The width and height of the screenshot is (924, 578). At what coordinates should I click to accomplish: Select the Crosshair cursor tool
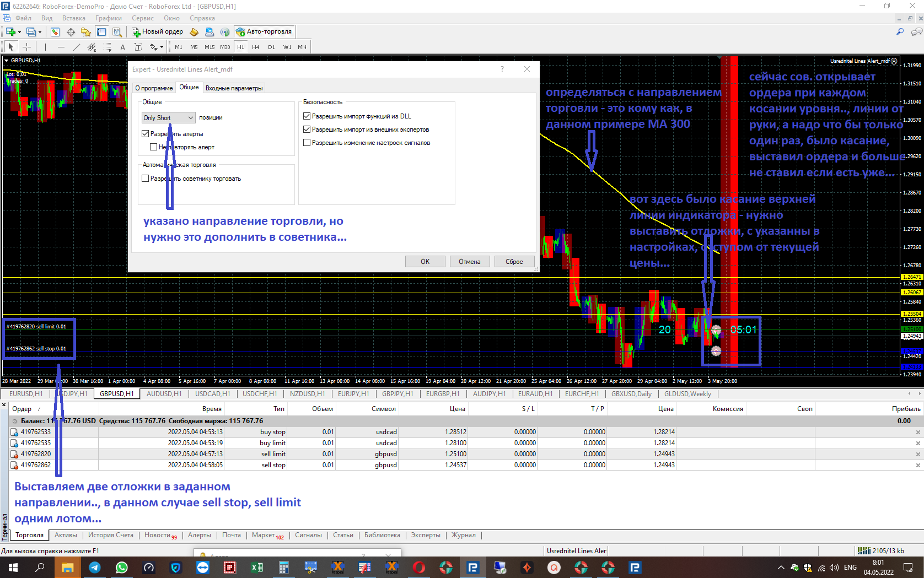pyautogui.click(x=26, y=47)
